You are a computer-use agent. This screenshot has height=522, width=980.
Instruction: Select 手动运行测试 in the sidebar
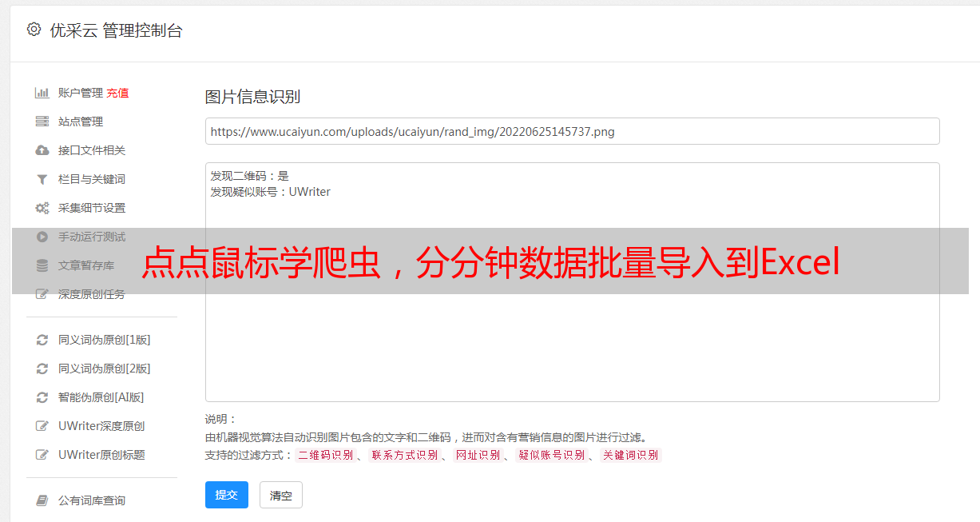tap(92, 237)
